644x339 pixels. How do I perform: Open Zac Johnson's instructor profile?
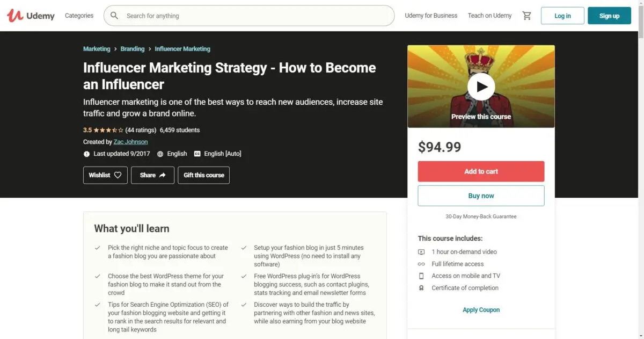pyautogui.click(x=130, y=142)
